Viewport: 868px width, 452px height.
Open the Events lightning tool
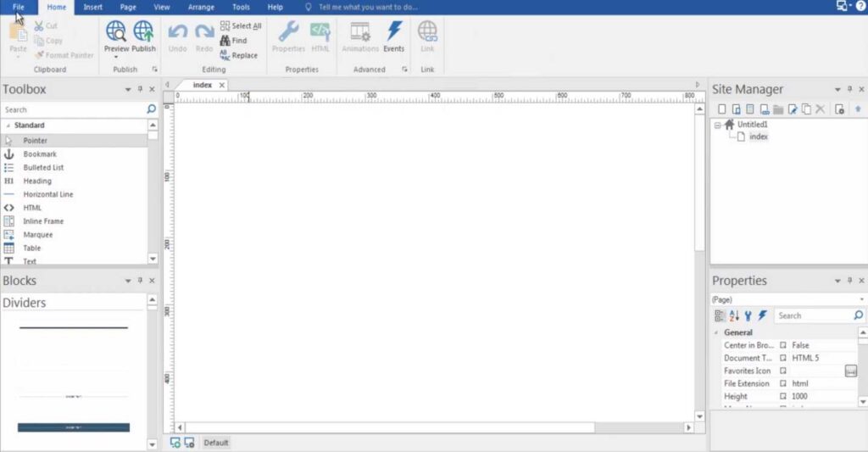(393, 36)
